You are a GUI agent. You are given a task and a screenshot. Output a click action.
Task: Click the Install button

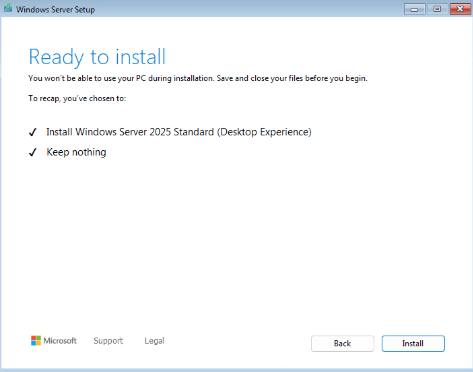point(413,343)
